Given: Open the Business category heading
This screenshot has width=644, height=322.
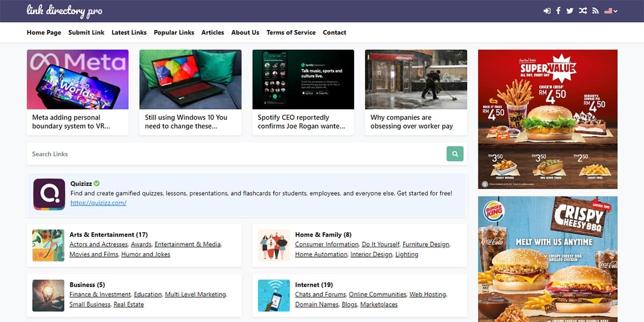Looking at the screenshot, I should pyautogui.click(x=87, y=284).
